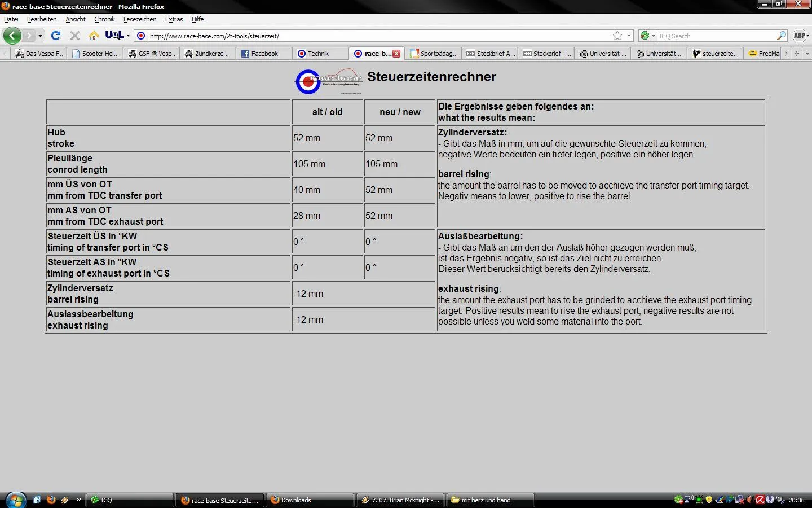Click the ICQ taskbar button
Screen dimensions: 812x508
click(x=130, y=500)
